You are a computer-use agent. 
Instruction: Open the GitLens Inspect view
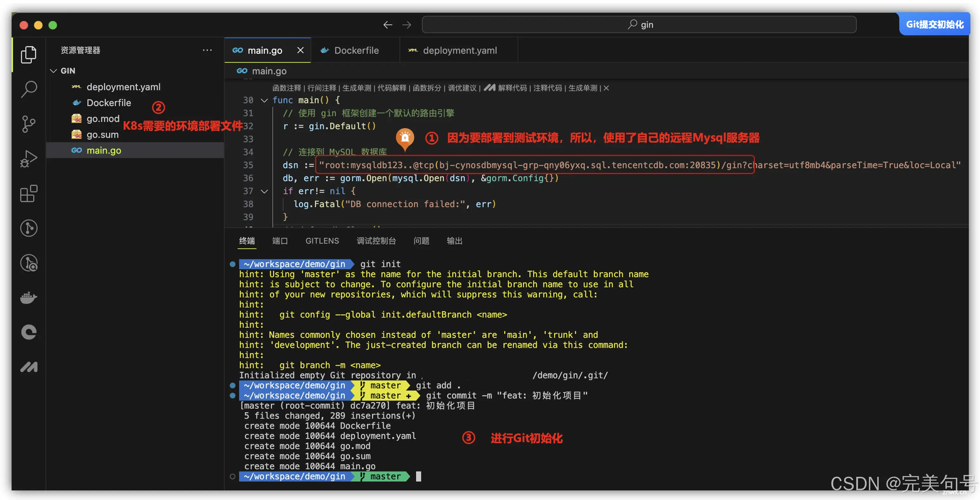tap(29, 263)
